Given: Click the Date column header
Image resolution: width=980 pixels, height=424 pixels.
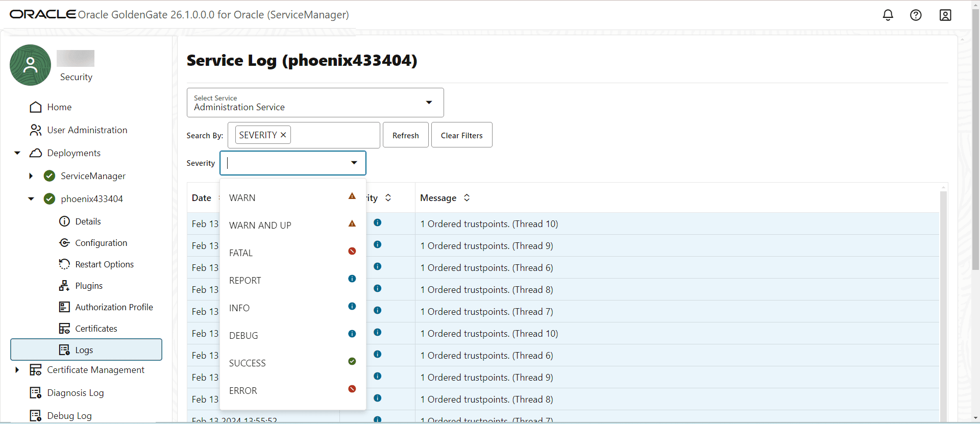Looking at the screenshot, I should (202, 198).
